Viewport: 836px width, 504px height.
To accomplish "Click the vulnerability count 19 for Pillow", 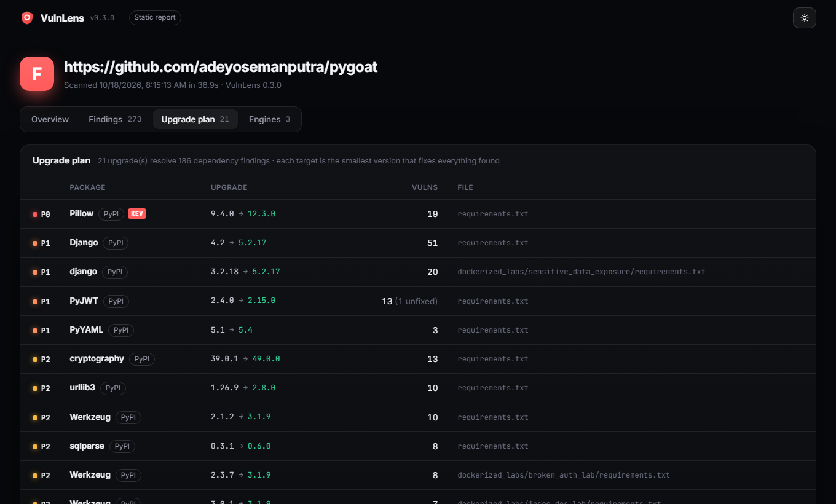I will [x=433, y=214].
